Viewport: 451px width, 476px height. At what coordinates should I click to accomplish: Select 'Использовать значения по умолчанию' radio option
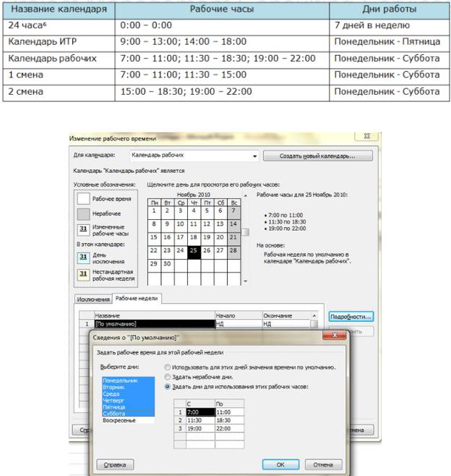coord(167,367)
